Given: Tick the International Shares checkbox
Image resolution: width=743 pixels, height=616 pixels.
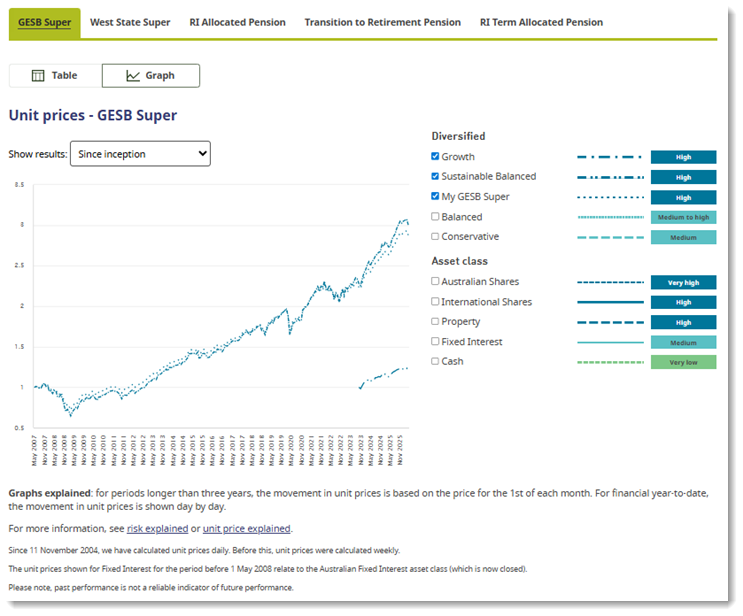Looking at the screenshot, I should point(435,301).
